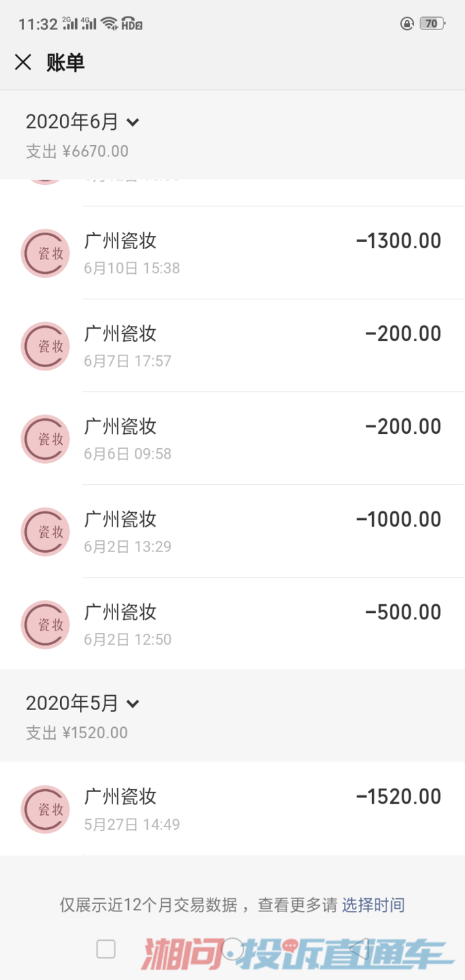
Task: Expand the 2020年6月 month dropdown chevron
Action: (x=133, y=122)
